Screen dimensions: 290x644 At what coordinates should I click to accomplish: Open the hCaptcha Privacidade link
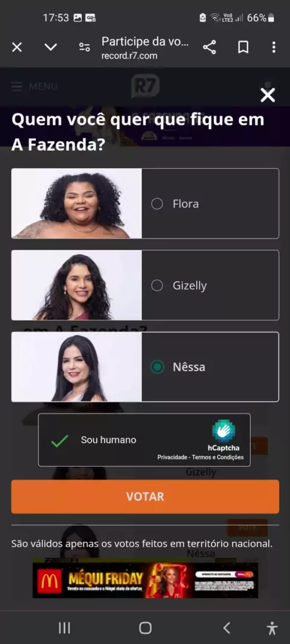pyautogui.click(x=172, y=457)
